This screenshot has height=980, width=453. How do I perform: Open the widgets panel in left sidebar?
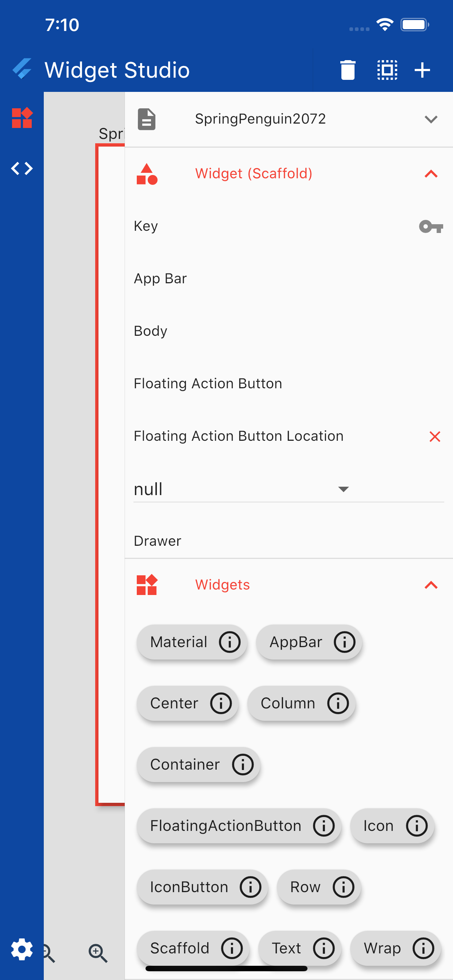click(22, 118)
